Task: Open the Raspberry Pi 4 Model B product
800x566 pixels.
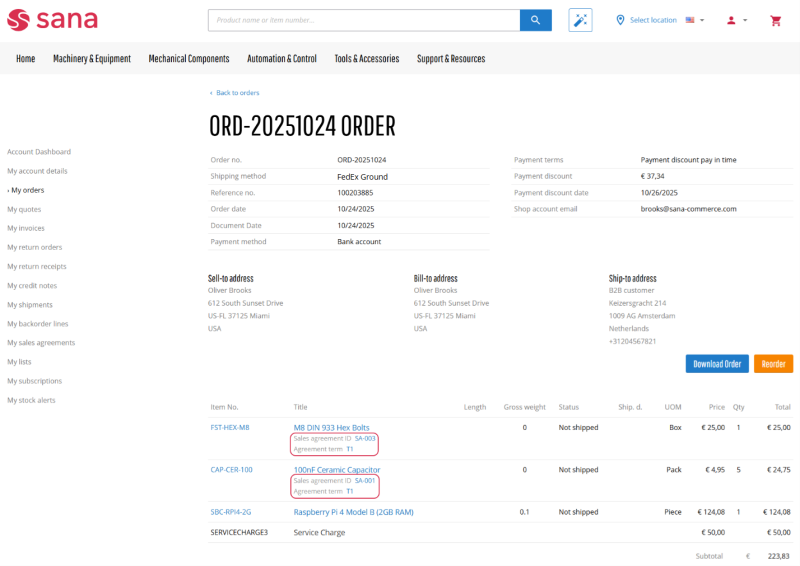Action: 353,512
